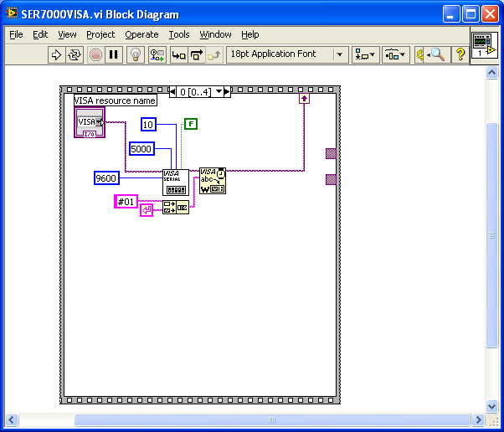Click the VISA resource name control terminal

[x=90, y=122]
